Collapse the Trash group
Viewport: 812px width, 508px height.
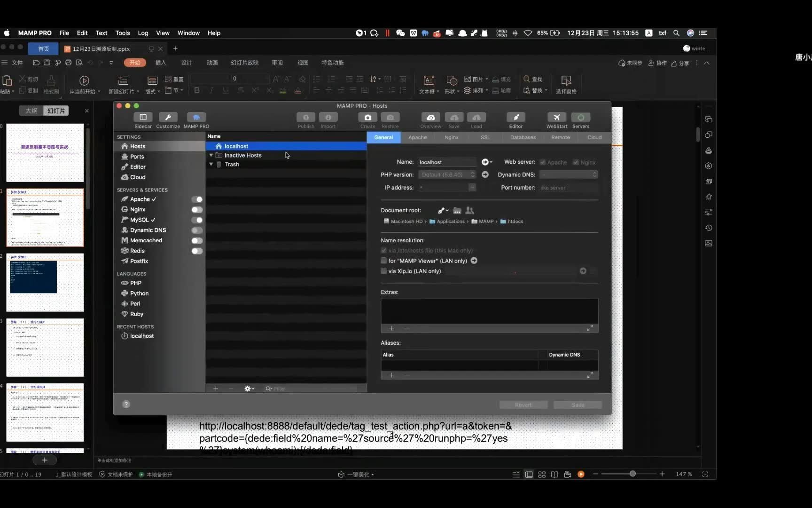pyautogui.click(x=211, y=164)
